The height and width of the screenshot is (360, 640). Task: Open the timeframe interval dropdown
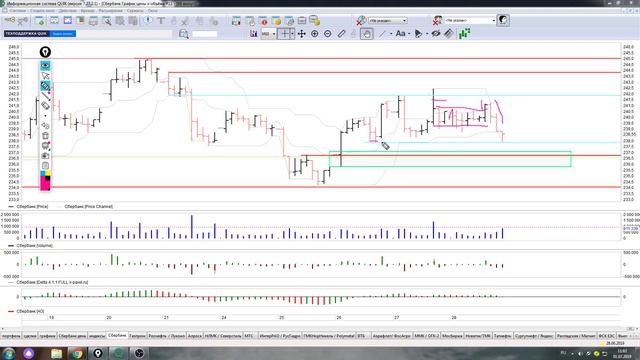pyautogui.click(x=269, y=34)
